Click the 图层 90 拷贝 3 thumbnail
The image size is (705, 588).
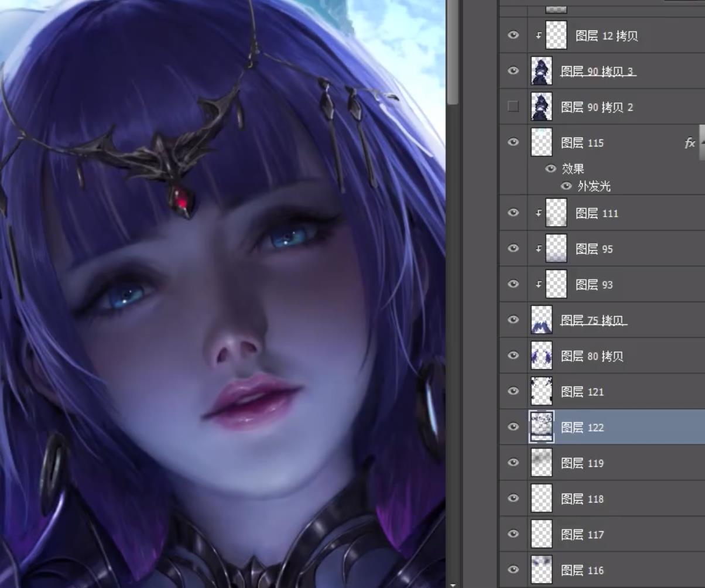[542, 71]
